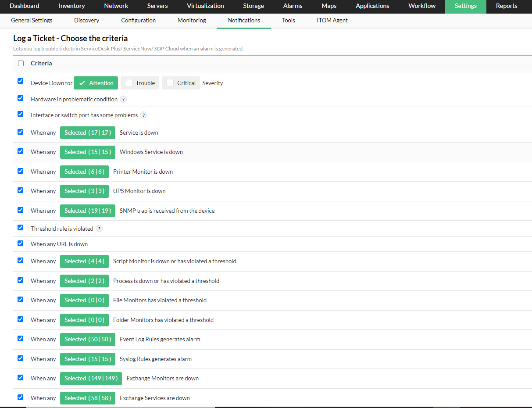The height and width of the screenshot is (408, 532).
Task: Open help icon beside Threshold rule is violated
Action: [x=99, y=229]
